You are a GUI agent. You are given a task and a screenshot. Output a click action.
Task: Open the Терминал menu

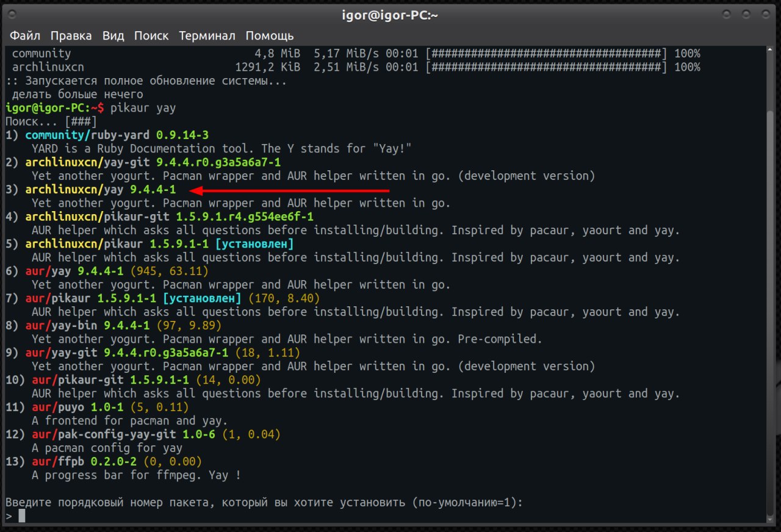pyautogui.click(x=207, y=35)
